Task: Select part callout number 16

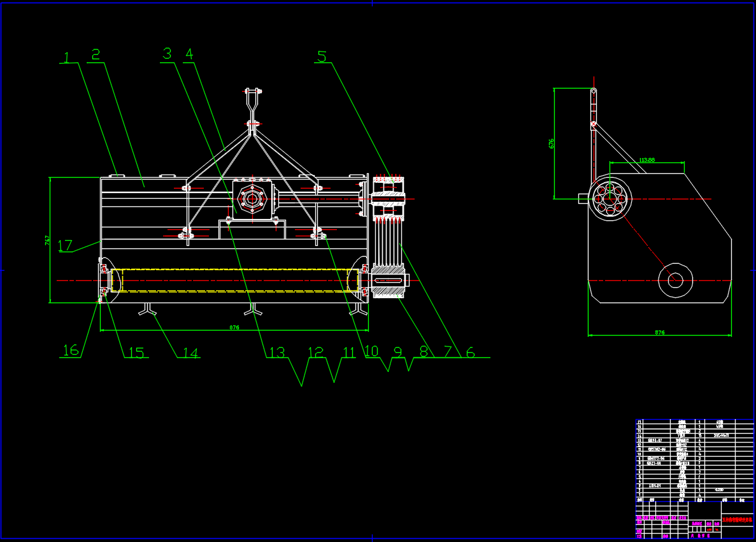Action: [70, 350]
